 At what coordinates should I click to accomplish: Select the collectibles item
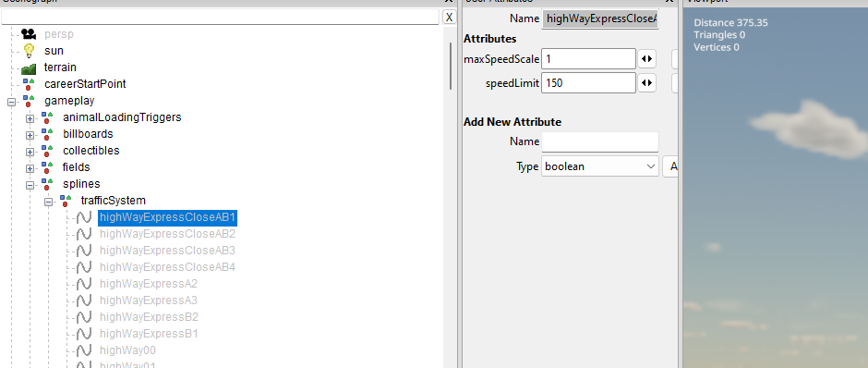(x=90, y=151)
